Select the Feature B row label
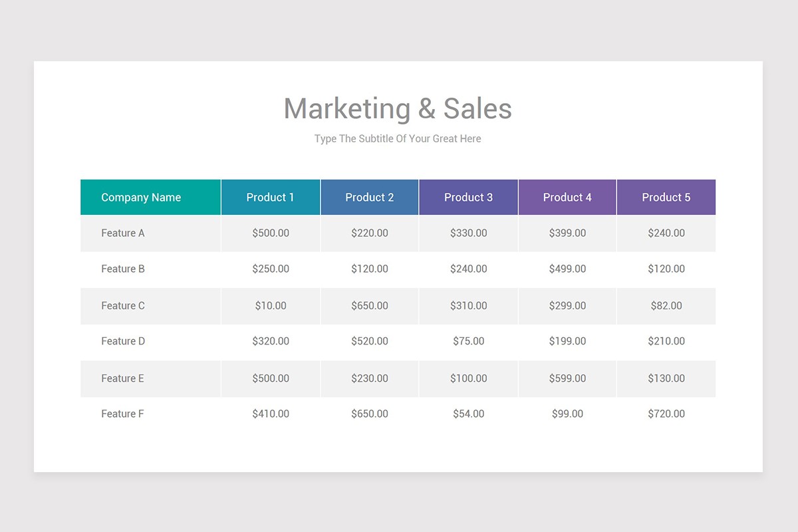This screenshot has height=532, width=798. click(123, 269)
